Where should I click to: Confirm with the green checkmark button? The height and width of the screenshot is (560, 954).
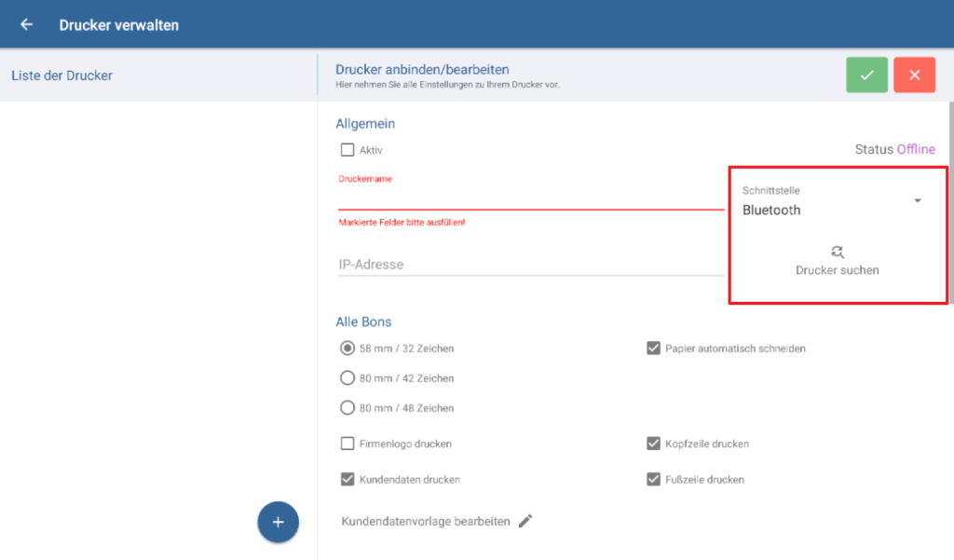tap(866, 75)
